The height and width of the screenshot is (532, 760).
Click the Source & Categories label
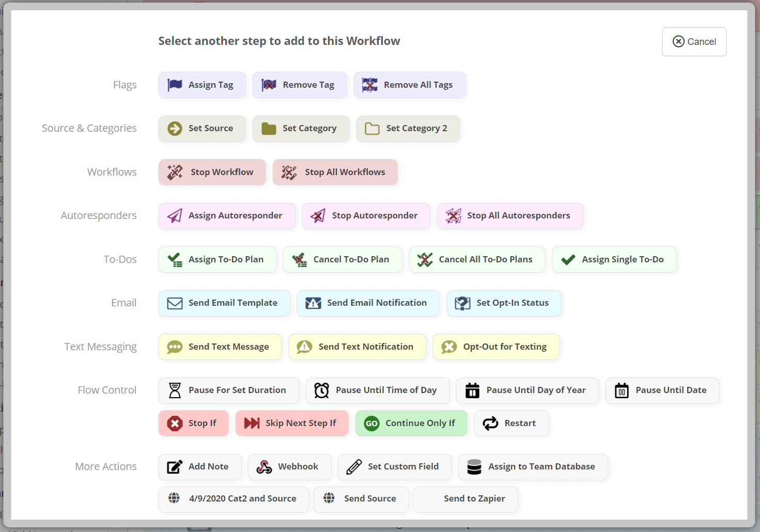[x=89, y=128]
